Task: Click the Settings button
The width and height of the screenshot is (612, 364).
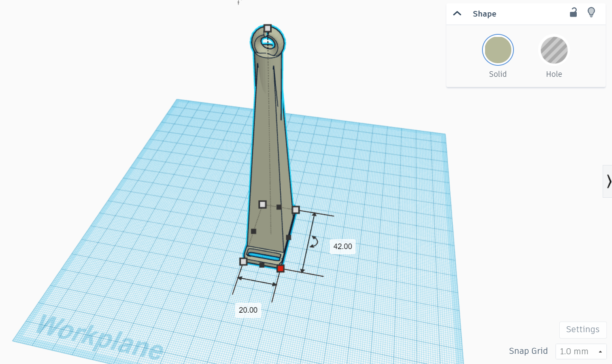Action: pos(582,329)
